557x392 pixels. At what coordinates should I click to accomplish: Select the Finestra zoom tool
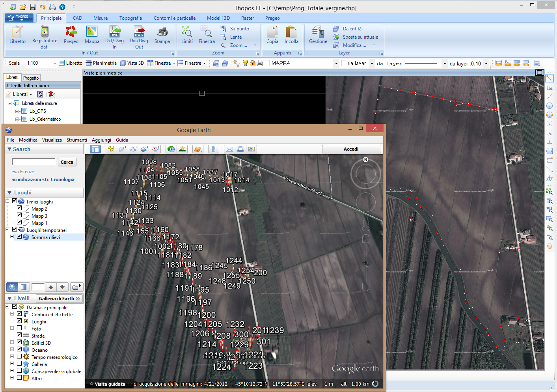tap(207, 35)
